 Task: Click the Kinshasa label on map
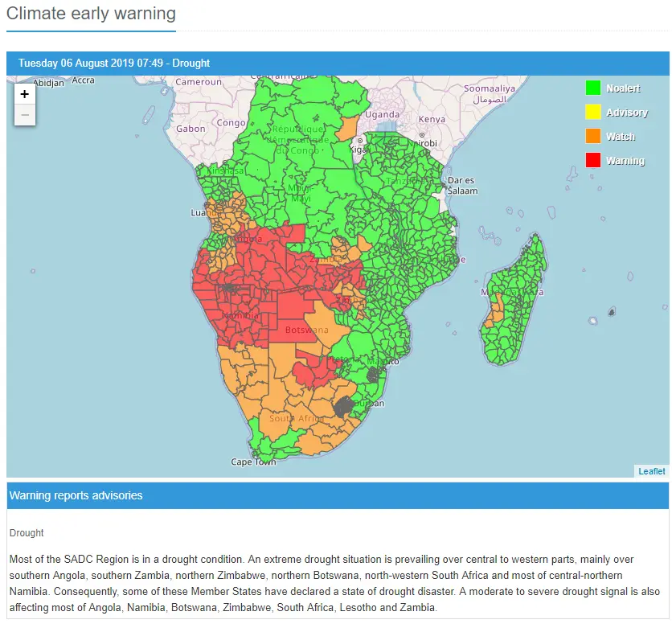[225, 170]
